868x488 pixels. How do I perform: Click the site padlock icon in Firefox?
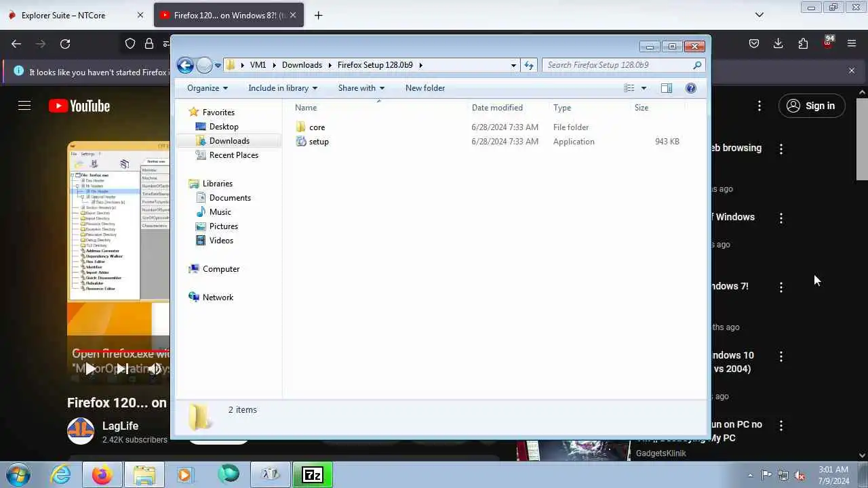(x=149, y=44)
